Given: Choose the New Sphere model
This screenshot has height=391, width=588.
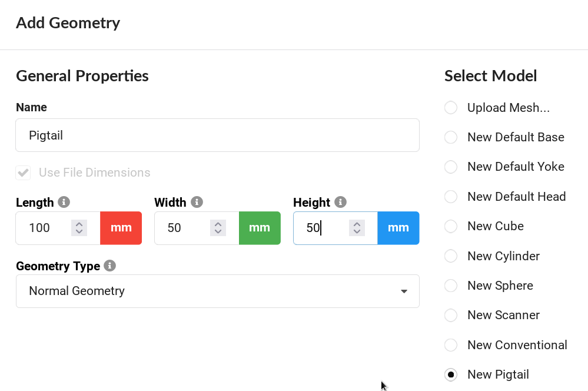Looking at the screenshot, I should (x=451, y=286).
